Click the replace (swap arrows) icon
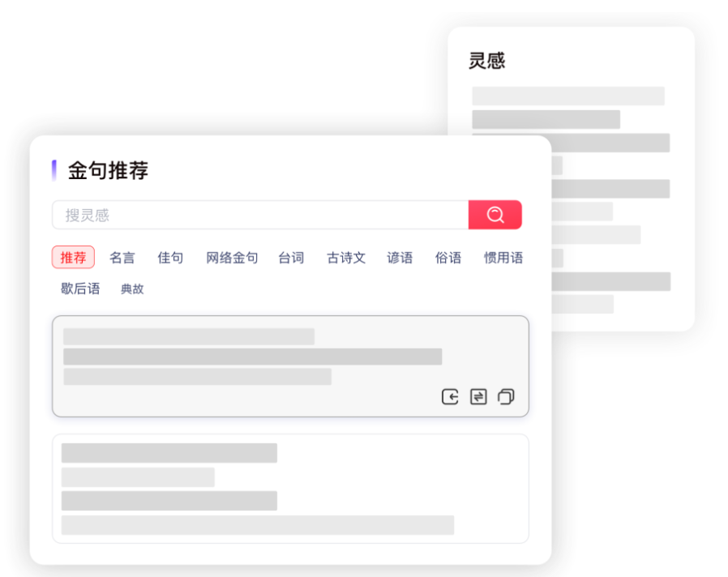 pos(478,396)
